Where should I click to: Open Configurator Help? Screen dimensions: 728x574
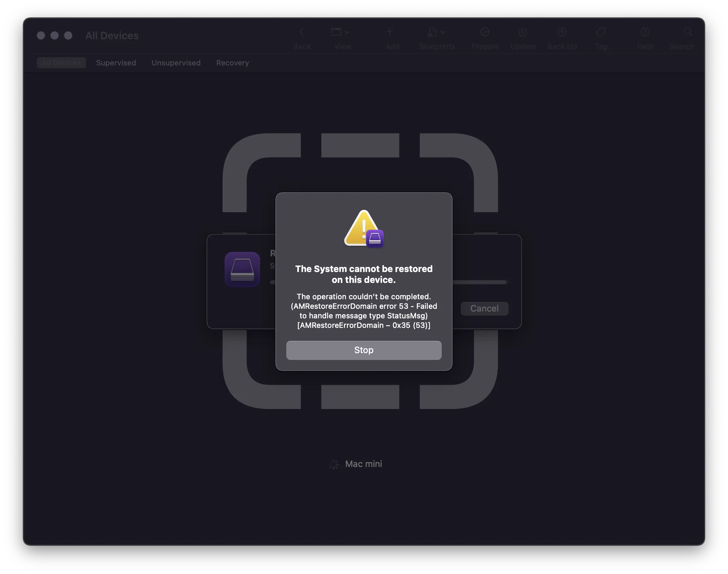(645, 37)
